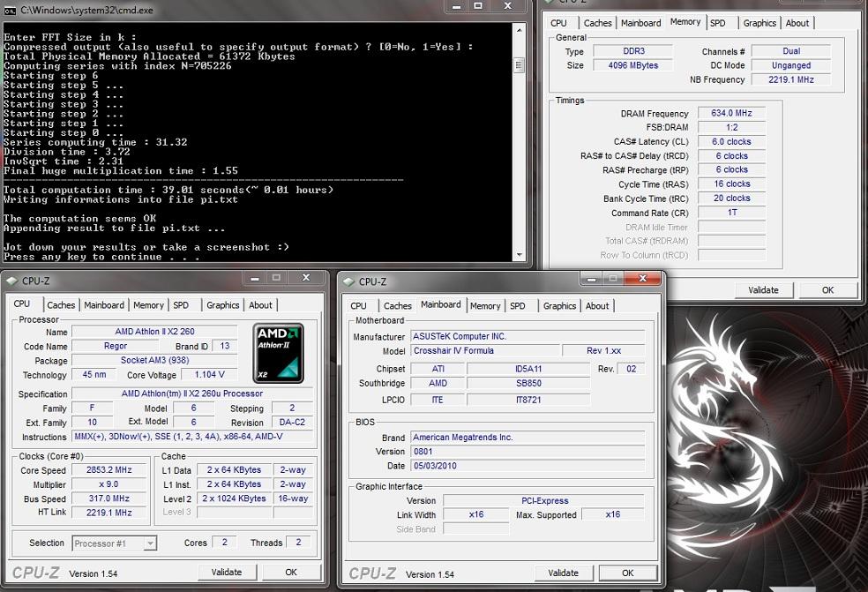The image size is (868, 592).
Task: Click the CPU-Z icon in the mainboard window title bar
Action: click(x=348, y=281)
